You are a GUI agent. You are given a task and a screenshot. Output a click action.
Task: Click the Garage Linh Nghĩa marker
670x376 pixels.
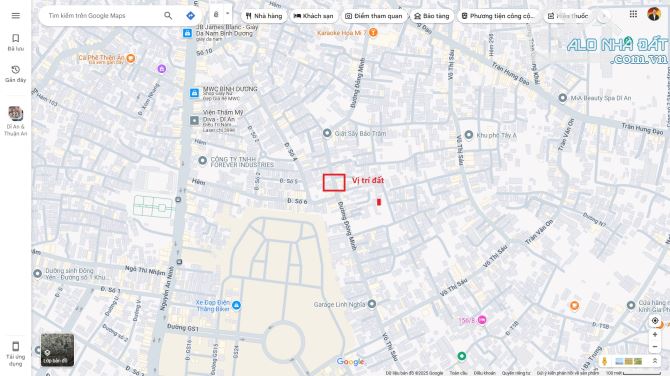click(x=372, y=304)
